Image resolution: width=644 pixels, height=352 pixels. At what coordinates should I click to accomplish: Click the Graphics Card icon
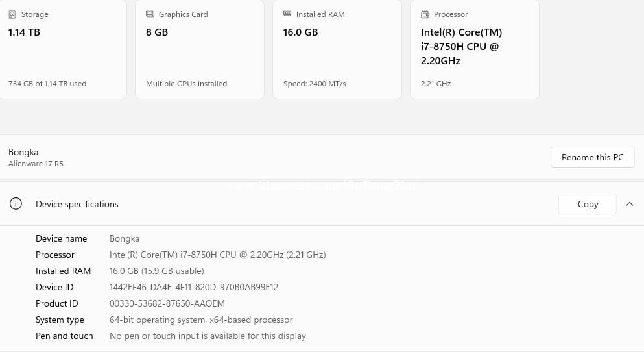click(150, 14)
